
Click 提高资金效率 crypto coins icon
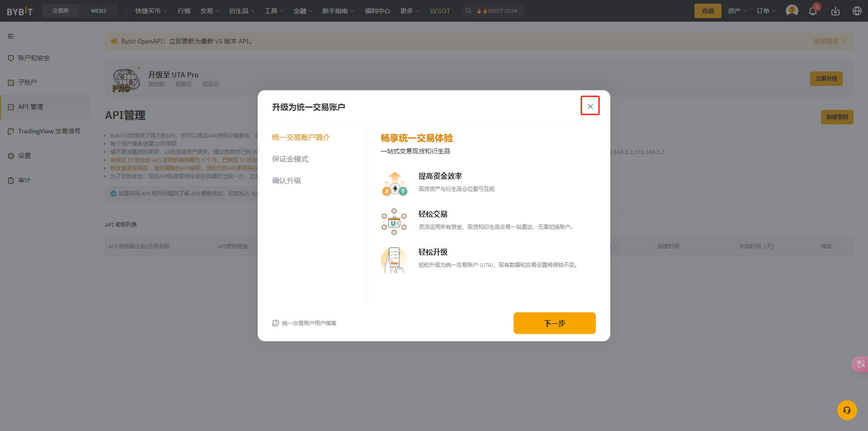[x=394, y=184]
